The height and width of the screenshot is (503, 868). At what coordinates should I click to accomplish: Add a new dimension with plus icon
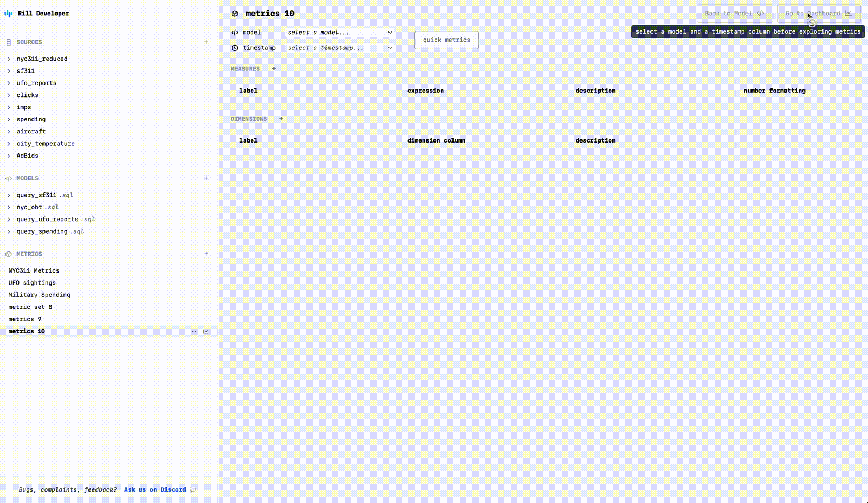281,119
